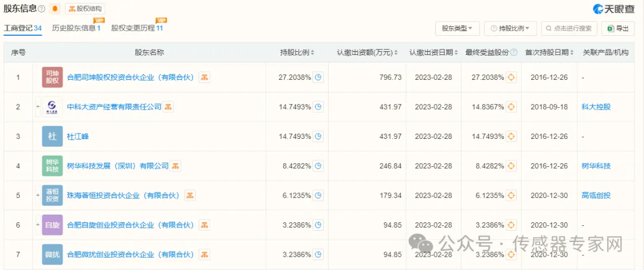Open 树华科技发展（深圳）有限公司 link
The height and width of the screenshot is (270, 644).
(x=117, y=166)
